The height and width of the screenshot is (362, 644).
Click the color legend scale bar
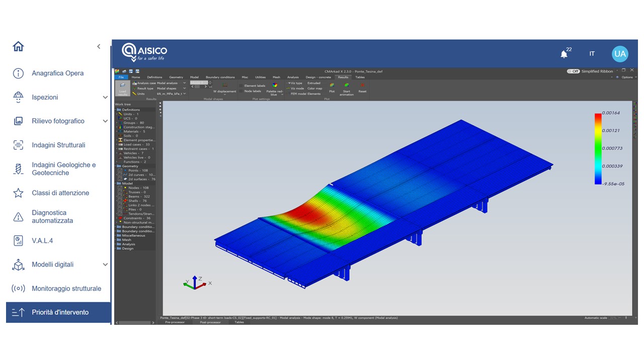tap(598, 149)
